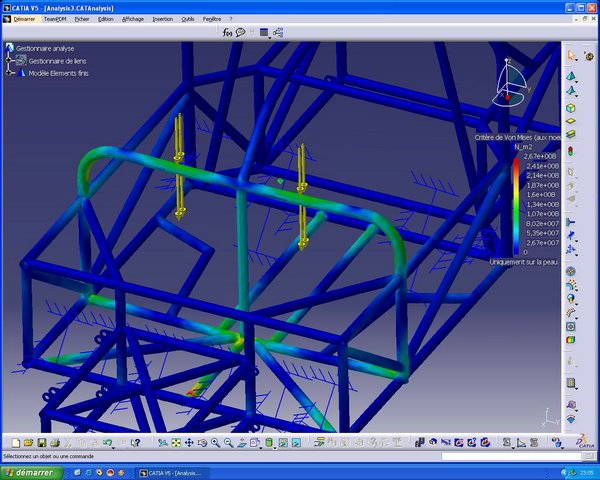Click the Normal view icon

[x=241, y=443]
